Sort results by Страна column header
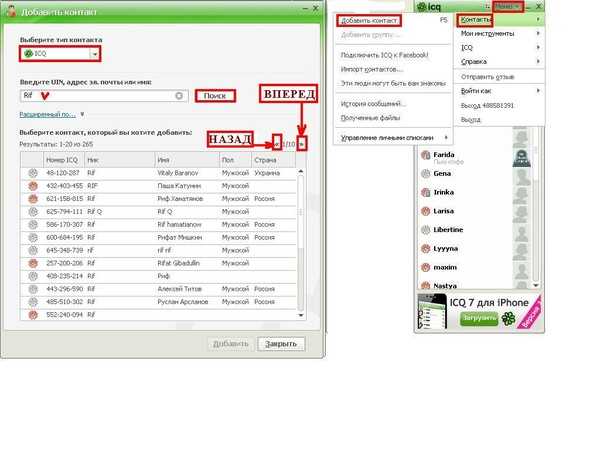The width and height of the screenshot is (600, 450). 274,160
